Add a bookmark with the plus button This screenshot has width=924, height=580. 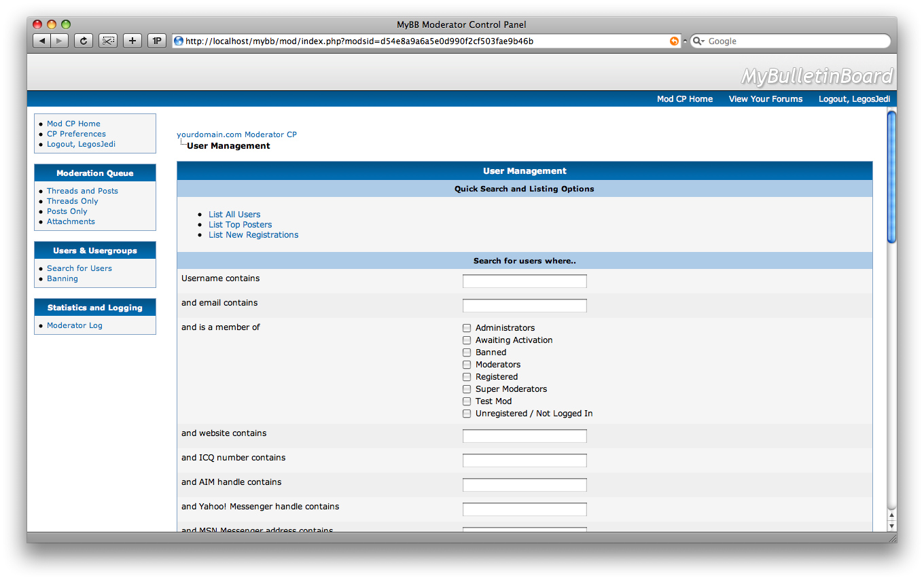pos(132,41)
